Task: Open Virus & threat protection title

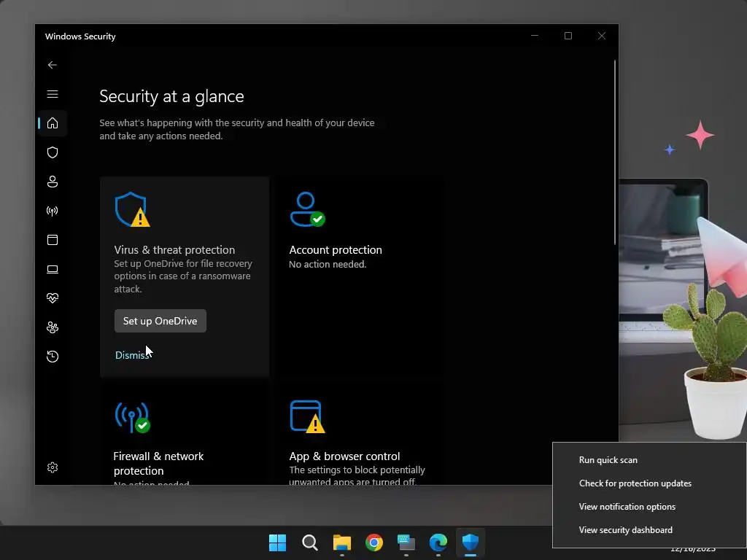Action: click(x=174, y=250)
